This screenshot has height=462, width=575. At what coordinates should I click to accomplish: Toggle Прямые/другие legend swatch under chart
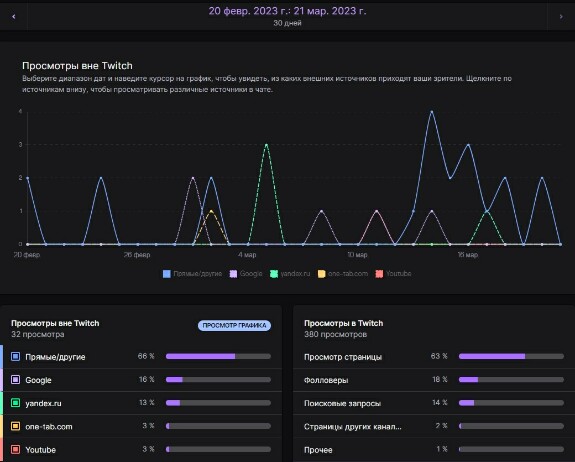166,274
